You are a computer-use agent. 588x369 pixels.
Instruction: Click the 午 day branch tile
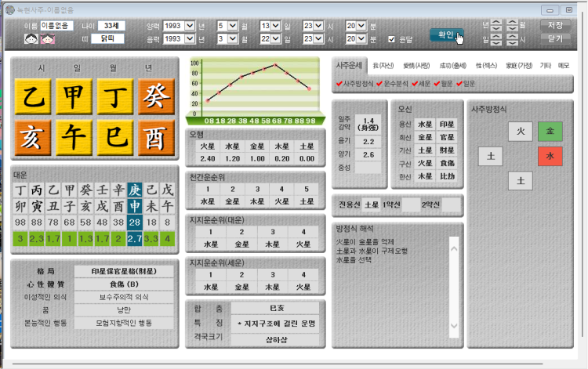point(73,138)
